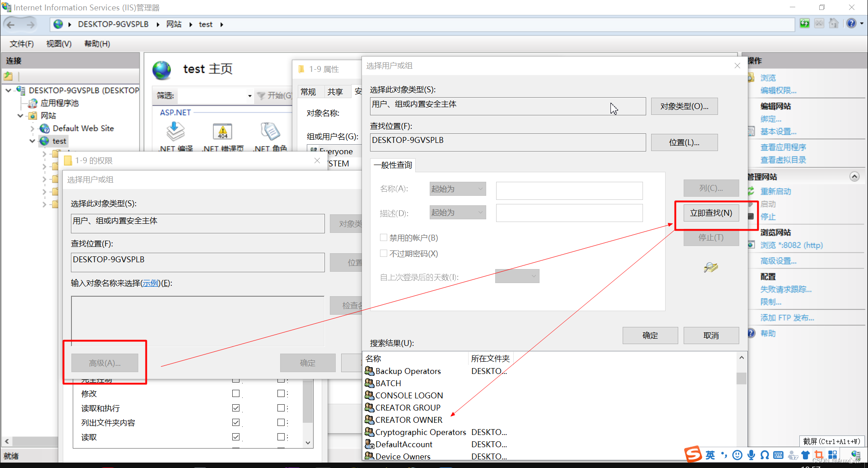Check the 不过期密码(X) checkbox
868x468 pixels.
[384, 253]
